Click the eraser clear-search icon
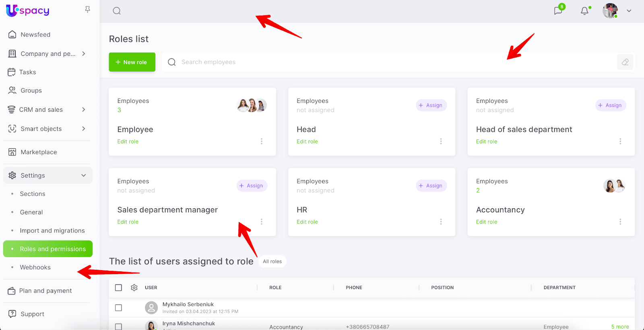Screen dimensions: 644x330 [625, 62]
